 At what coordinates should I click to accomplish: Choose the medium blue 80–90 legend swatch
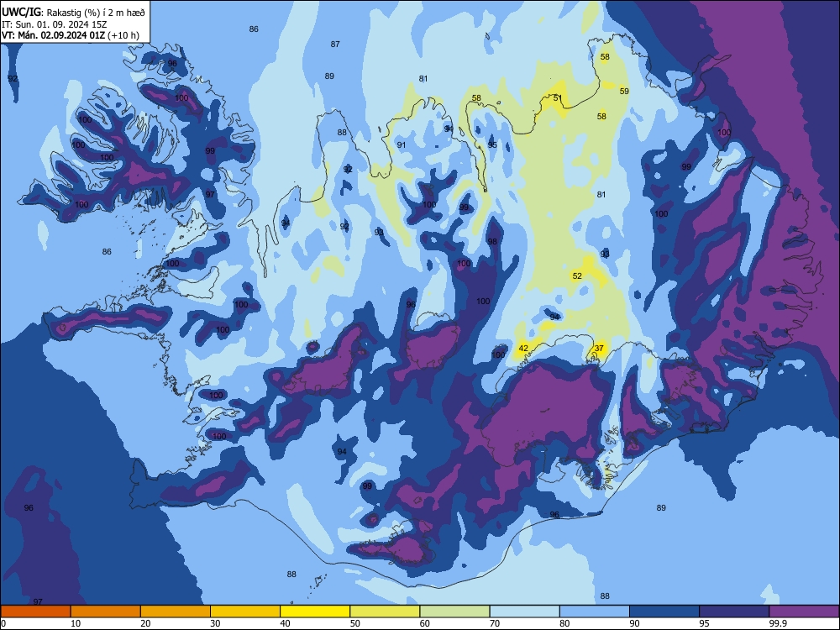(x=595, y=612)
